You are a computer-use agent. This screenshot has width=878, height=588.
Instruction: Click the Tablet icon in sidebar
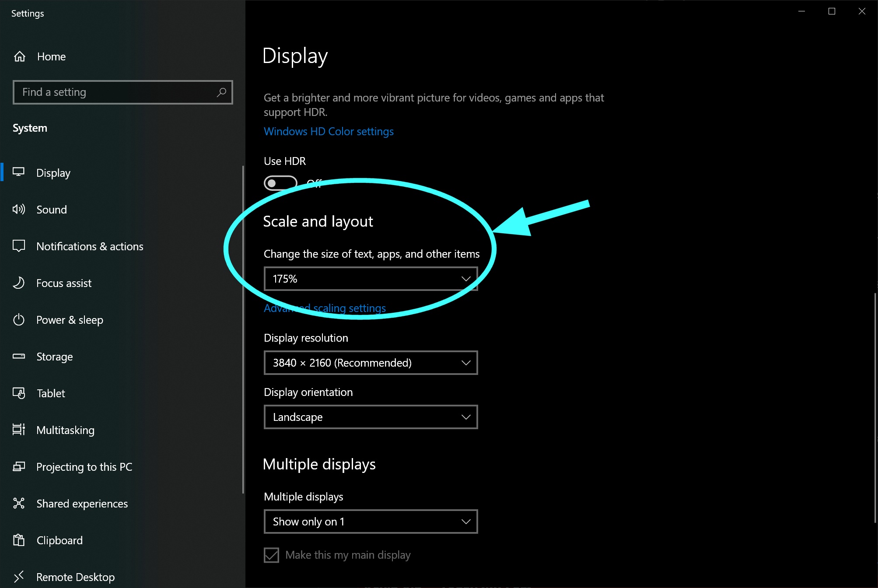coord(19,393)
